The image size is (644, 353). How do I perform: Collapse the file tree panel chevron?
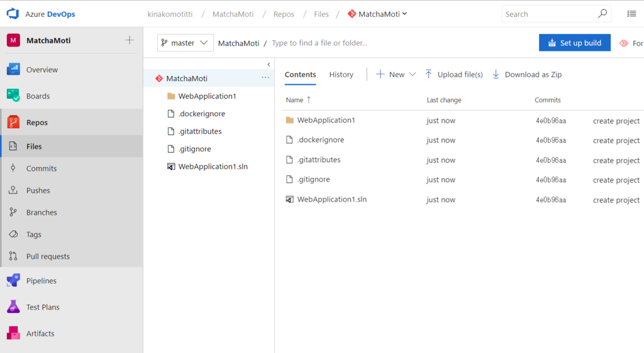[x=269, y=64]
